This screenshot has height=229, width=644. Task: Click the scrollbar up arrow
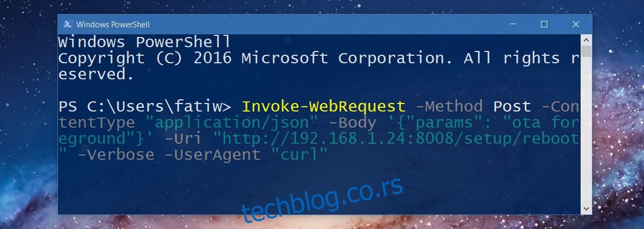[587, 40]
